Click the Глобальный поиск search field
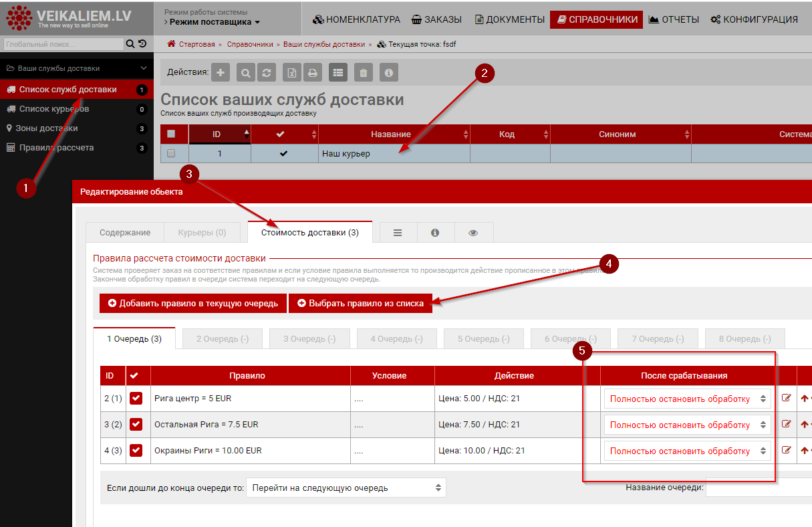Screen dimensions: 812x527 click(x=63, y=44)
